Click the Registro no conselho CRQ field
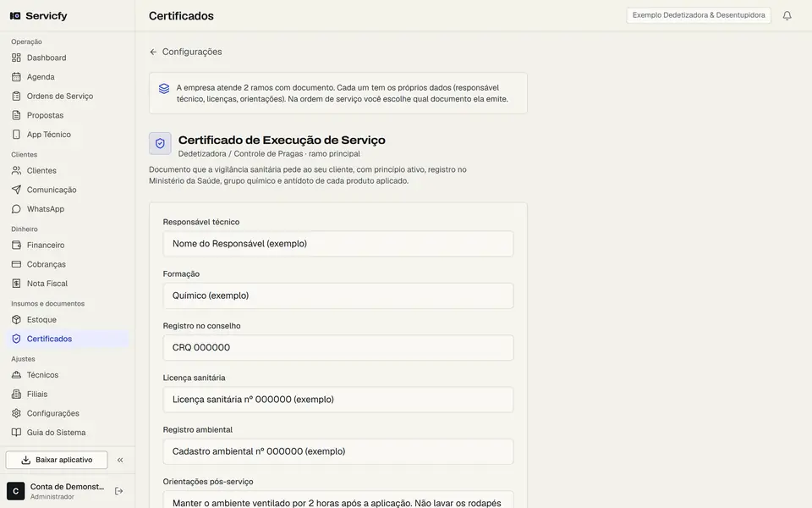 click(x=338, y=347)
